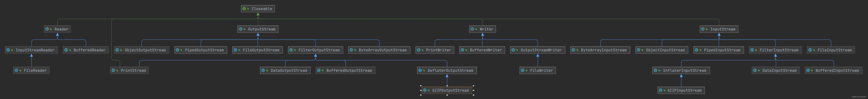Screen dimensions: 868x99
Task: Click the interface icon on the Closeable node
Action: [x=244, y=9]
